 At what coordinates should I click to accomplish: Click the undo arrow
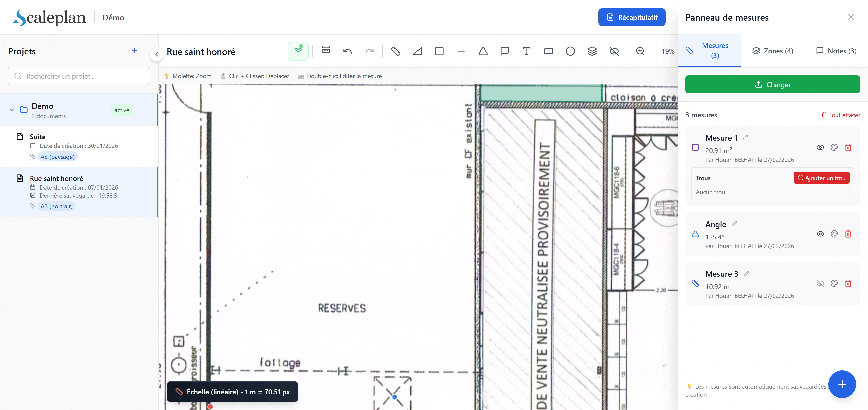click(347, 51)
